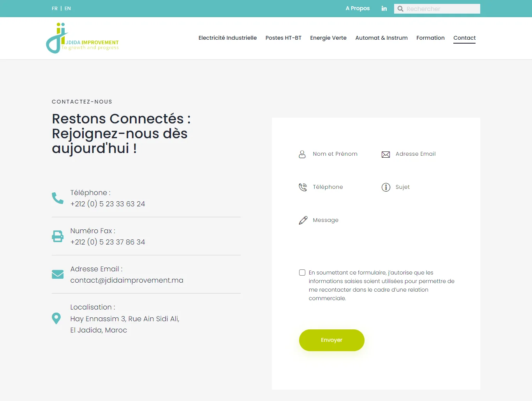Focus the Rechercher search field
The height and width of the screenshot is (401, 532).
441,9
